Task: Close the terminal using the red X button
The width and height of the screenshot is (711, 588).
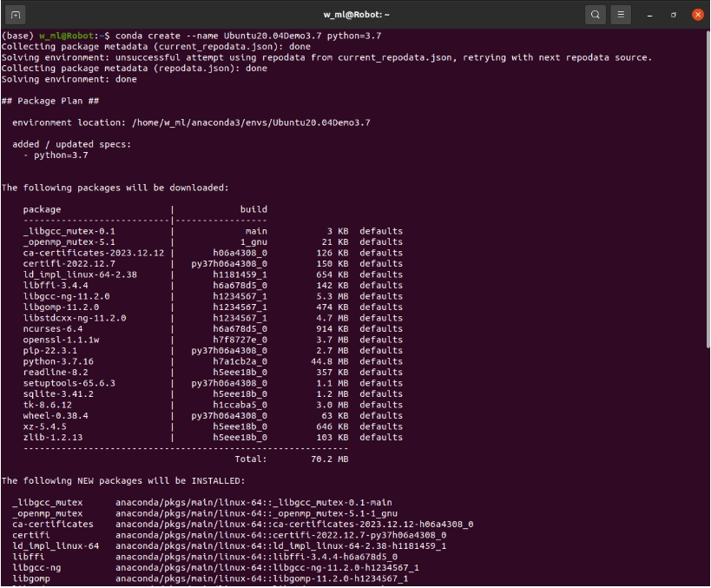Action: (x=697, y=15)
